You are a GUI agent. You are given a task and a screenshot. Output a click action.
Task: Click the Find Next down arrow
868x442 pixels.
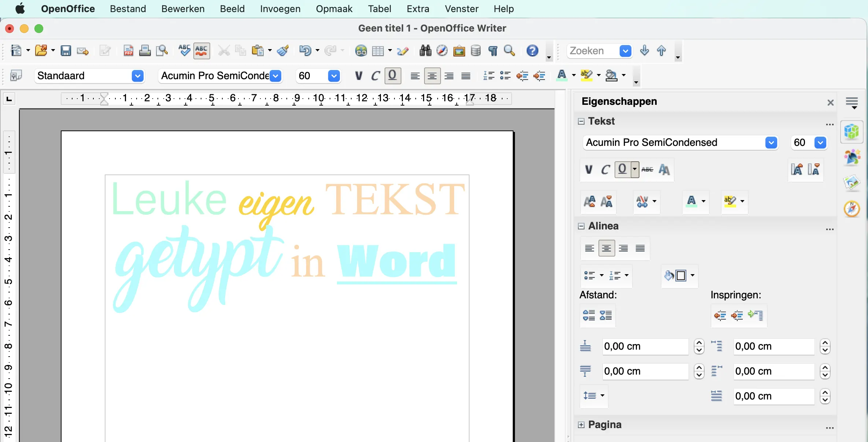coord(645,51)
